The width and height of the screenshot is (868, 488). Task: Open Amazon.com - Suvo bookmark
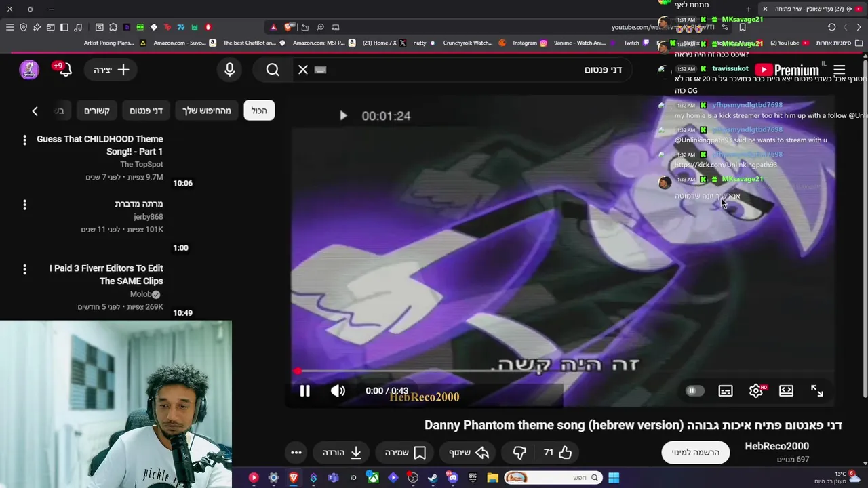pyautogui.click(x=184, y=43)
